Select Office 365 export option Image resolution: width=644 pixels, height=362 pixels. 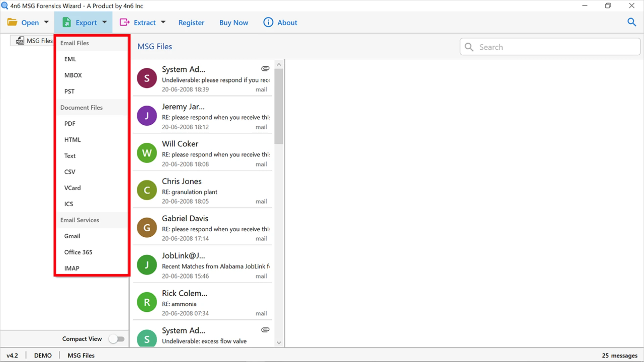78,252
